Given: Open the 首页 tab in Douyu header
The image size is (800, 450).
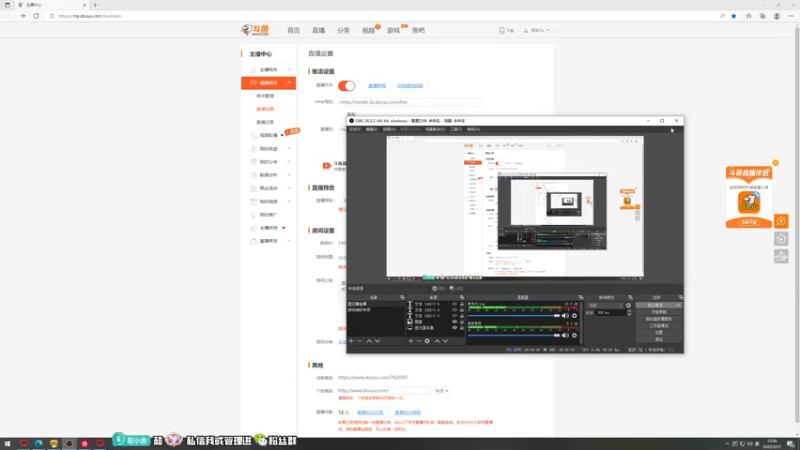Looking at the screenshot, I should point(293,31).
